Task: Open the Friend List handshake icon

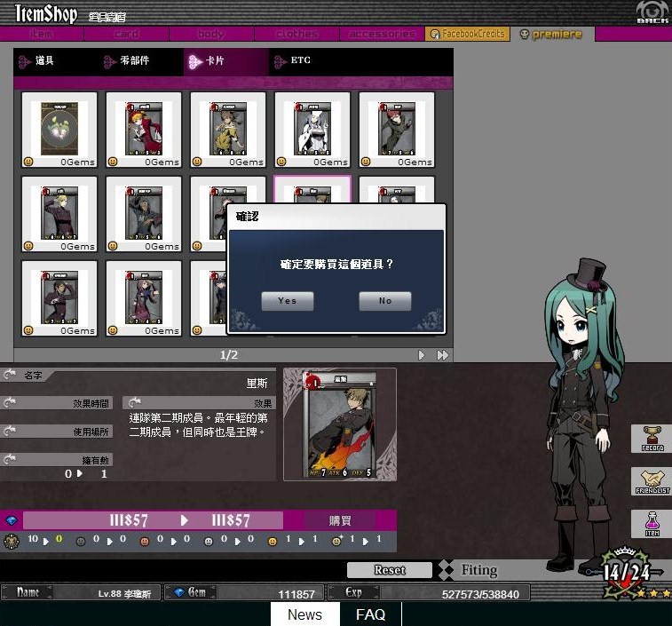Action: click(652, 480)
